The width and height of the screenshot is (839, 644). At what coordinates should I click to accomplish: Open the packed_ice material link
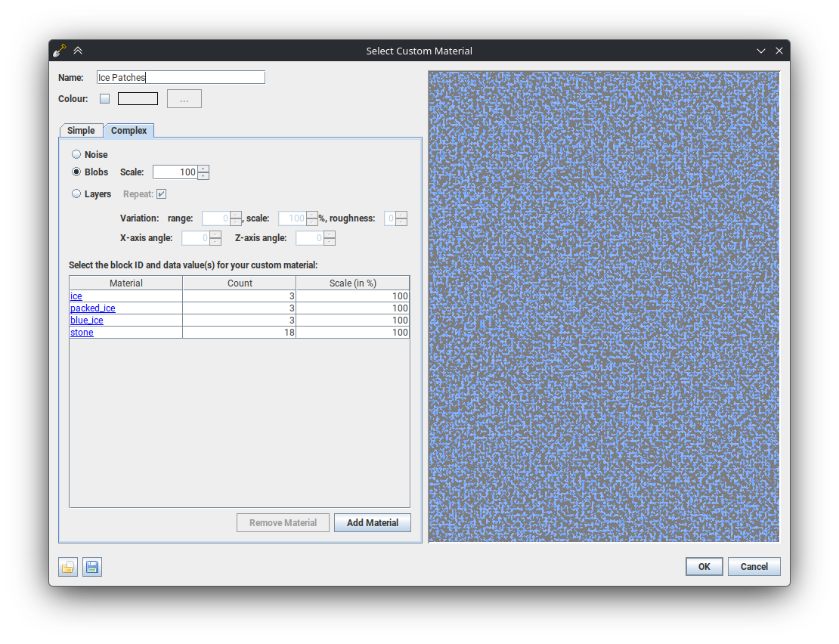(93, 308)
